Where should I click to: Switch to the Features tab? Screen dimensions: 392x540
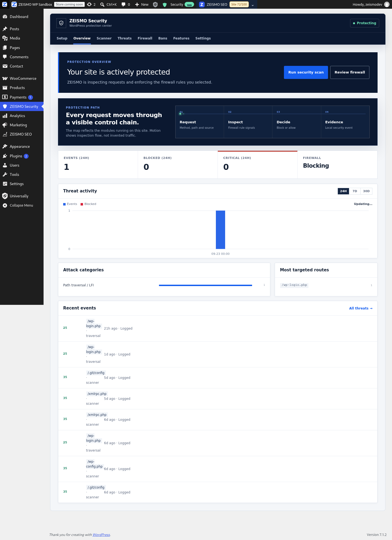click(181, 38)
